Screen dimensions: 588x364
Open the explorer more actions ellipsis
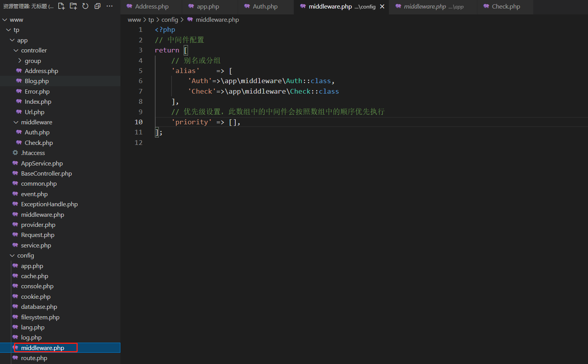[x=110, y=6]
